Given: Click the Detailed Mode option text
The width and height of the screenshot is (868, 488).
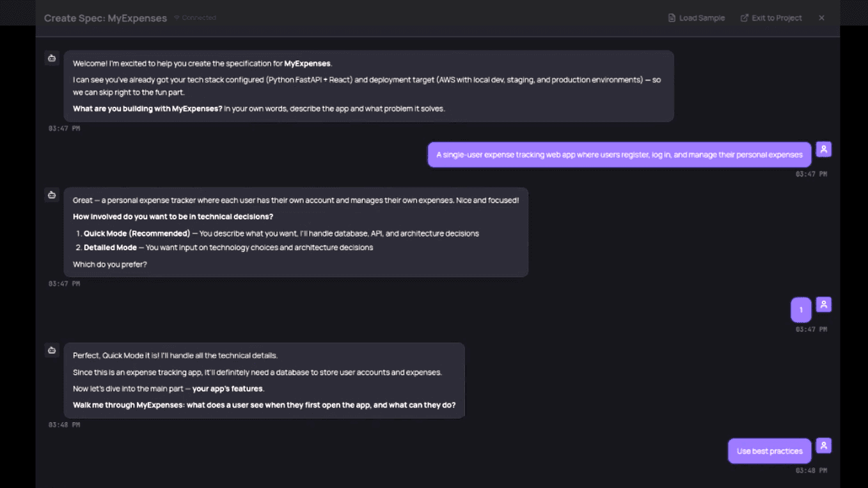Looking at the screenshot, I should (x=110, y=248).
